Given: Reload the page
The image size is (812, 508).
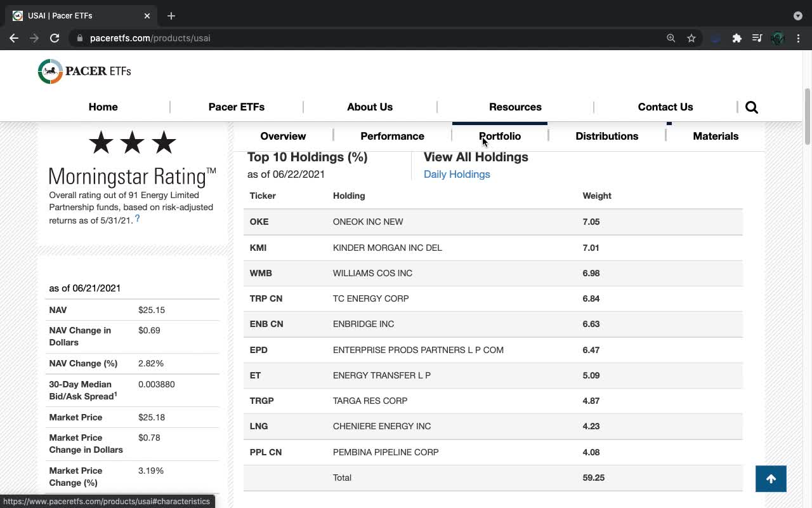Looking at the screenshot, I should [x=55, y=38].
